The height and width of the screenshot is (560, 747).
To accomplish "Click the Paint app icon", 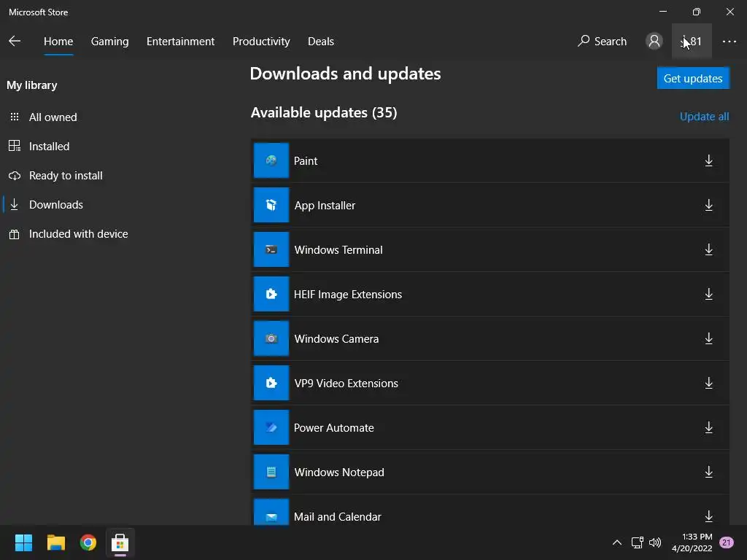I will (x=271, y=160).
